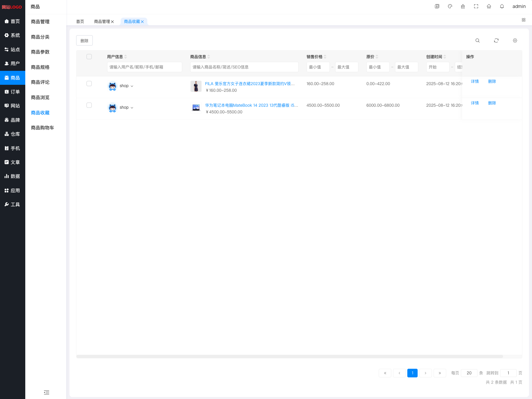Click 详情 link for the FILA dress
The image size is (532, 399).
point(475,81)
